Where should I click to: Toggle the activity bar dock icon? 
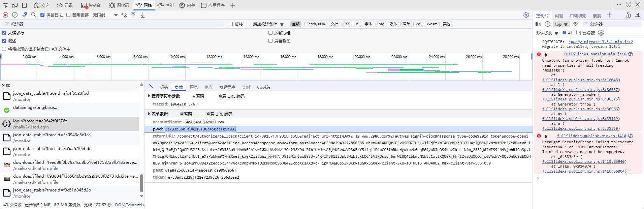click(24, 5)
